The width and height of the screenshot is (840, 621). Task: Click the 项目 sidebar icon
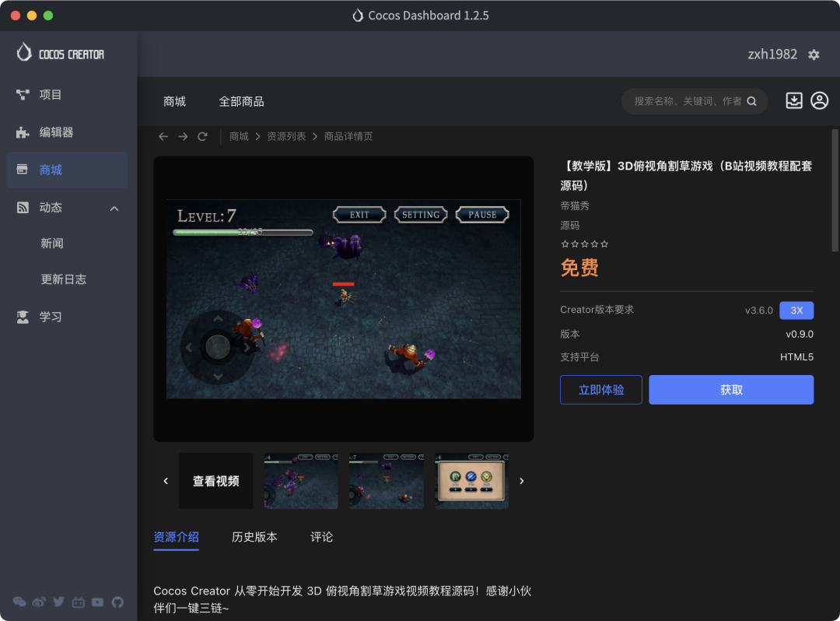tap(23, 95)
